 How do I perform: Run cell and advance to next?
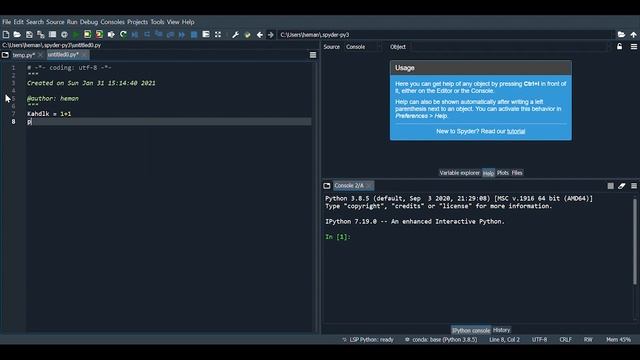click(x=99, y=35)
